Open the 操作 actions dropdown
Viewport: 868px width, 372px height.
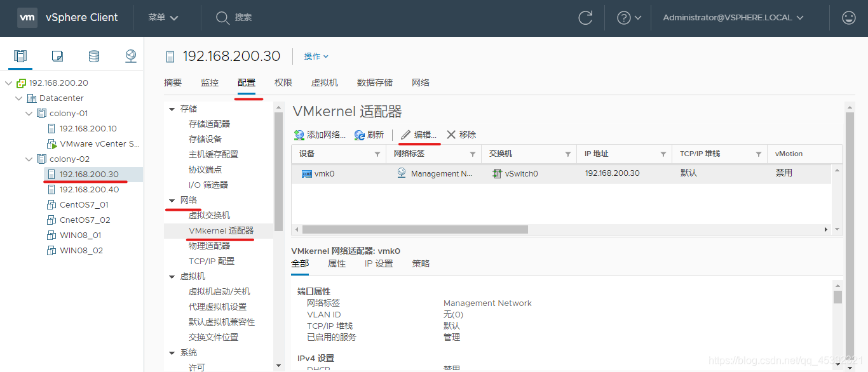click(316, 56)
